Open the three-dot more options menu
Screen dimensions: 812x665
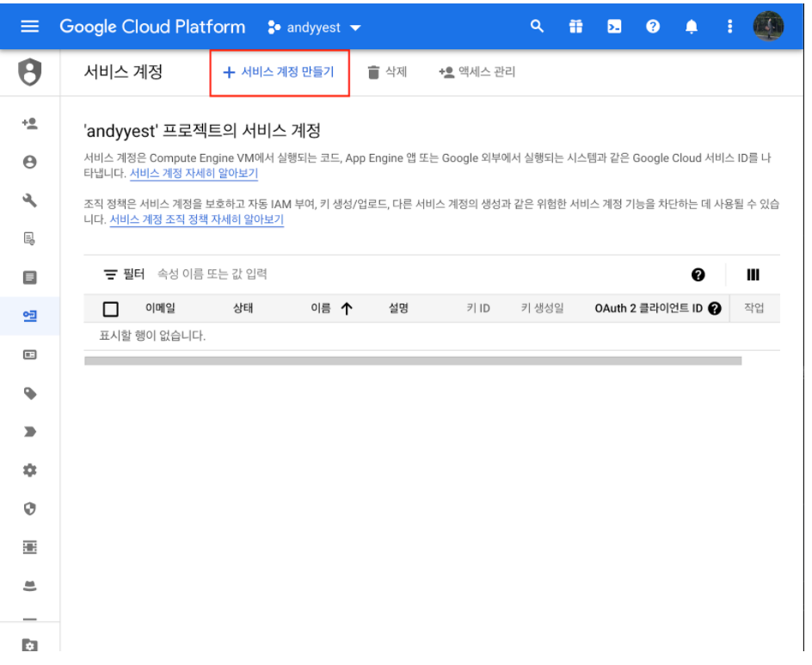click(x=729, y=27)
